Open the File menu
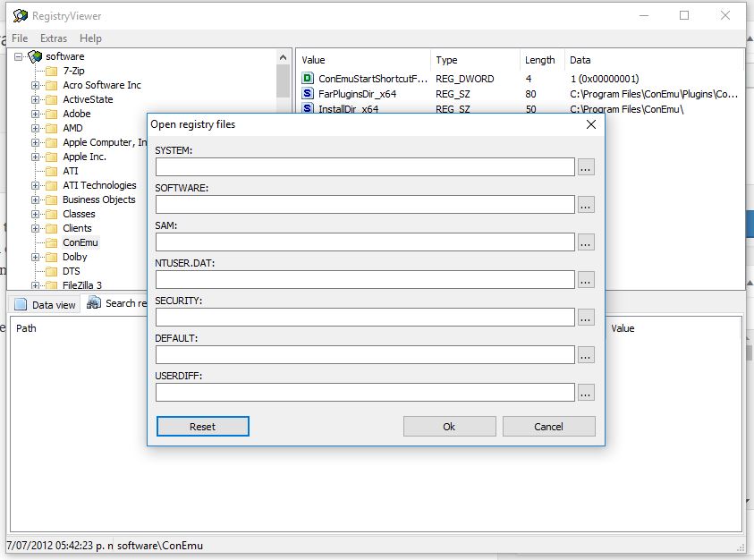The height and width of the screenshot is (560, 754). pyautogui.click(x=20, y=38)
